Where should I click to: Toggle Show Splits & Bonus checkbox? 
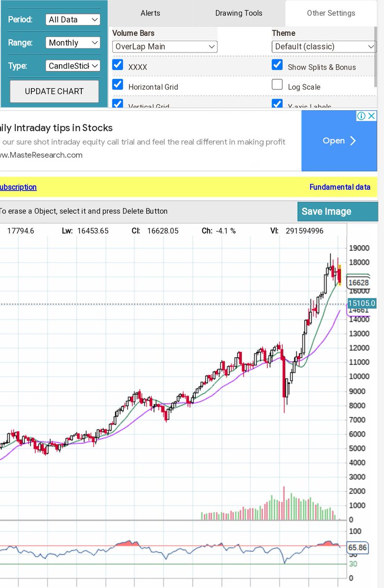pos(277,65)
